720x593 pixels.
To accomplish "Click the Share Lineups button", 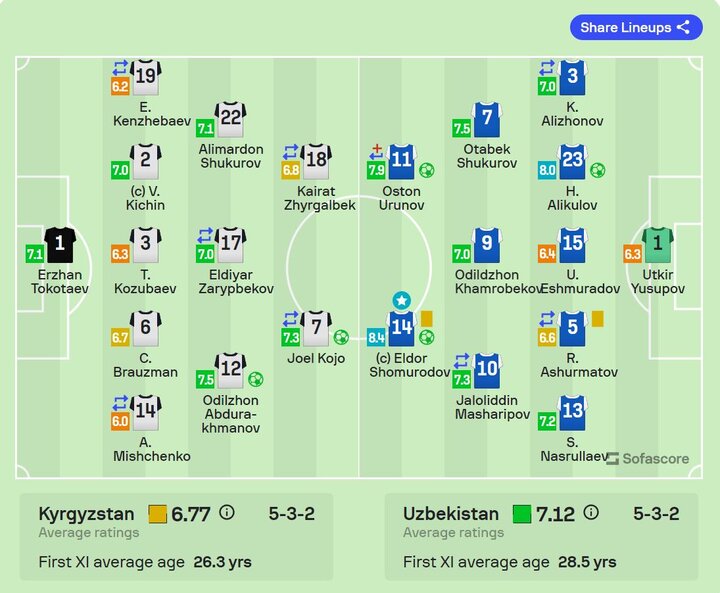I will coord(635,28).
